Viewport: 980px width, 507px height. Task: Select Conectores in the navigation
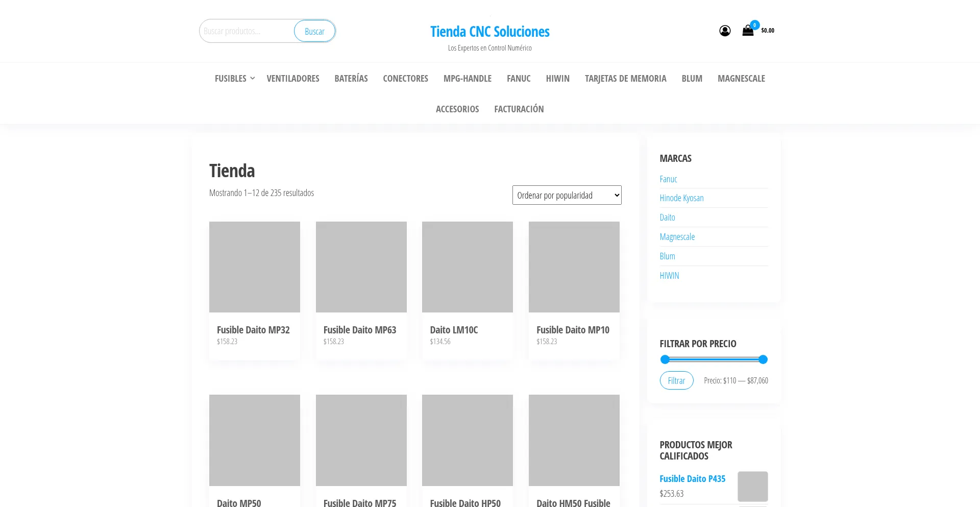tap(406, 78)
